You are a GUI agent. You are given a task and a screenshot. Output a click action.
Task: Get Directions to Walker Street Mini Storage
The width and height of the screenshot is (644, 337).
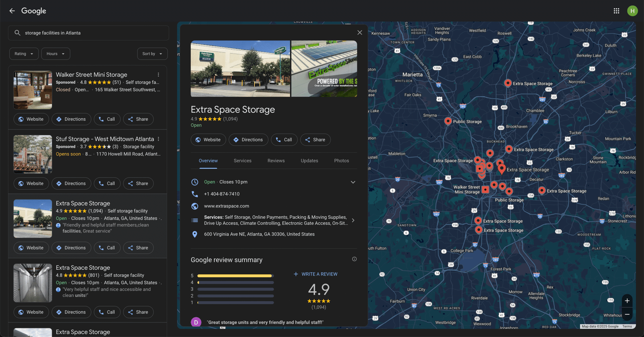point(71,119)
